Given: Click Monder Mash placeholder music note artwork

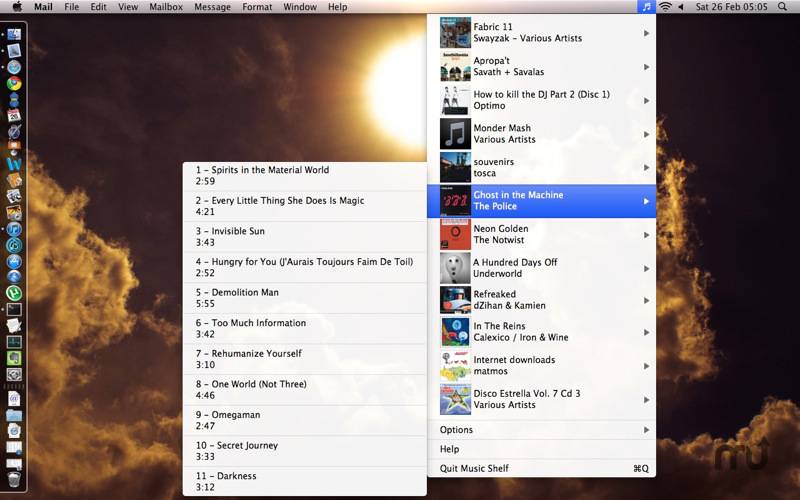Looking at the screenshot, I should pyautogui.click(x=455, y=134).
